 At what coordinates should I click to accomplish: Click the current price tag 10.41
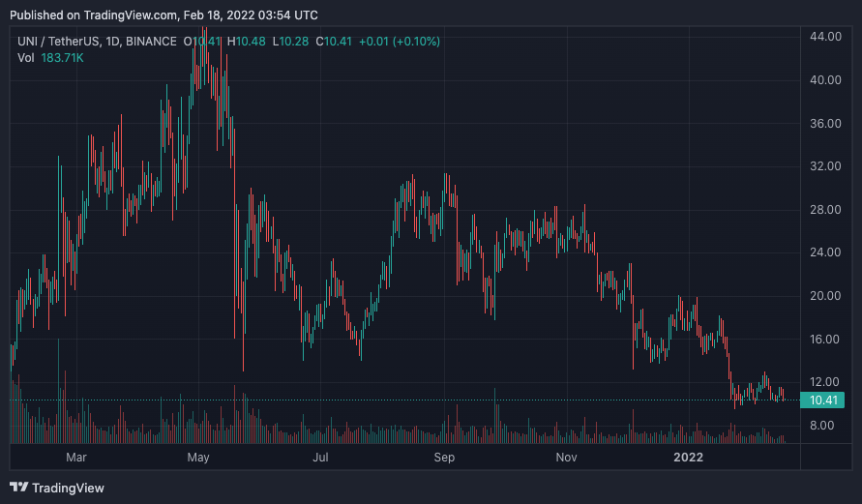click(x=822, y=400)
